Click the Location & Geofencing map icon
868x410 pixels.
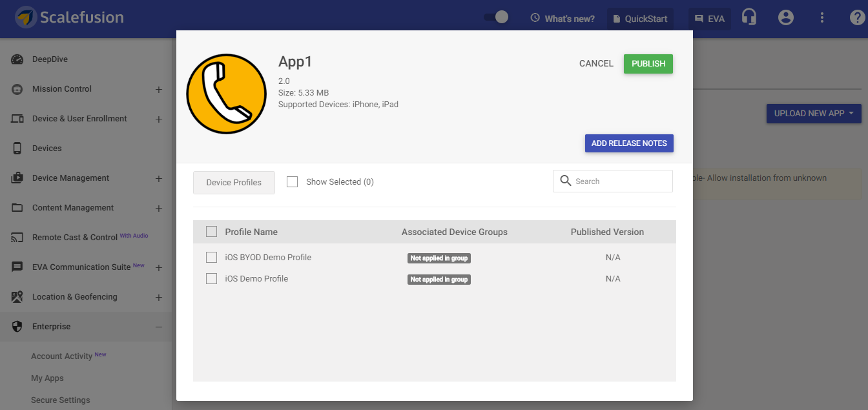pos(17,297)
